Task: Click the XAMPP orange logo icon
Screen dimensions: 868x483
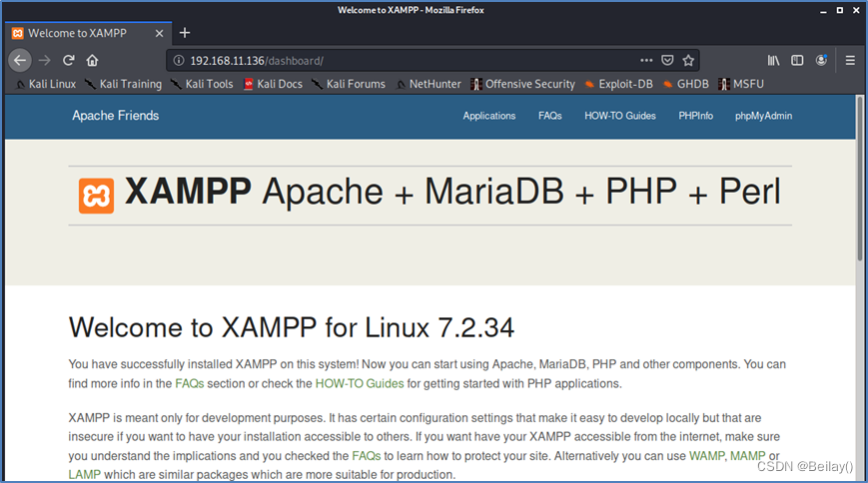Action: coord(96,196)
